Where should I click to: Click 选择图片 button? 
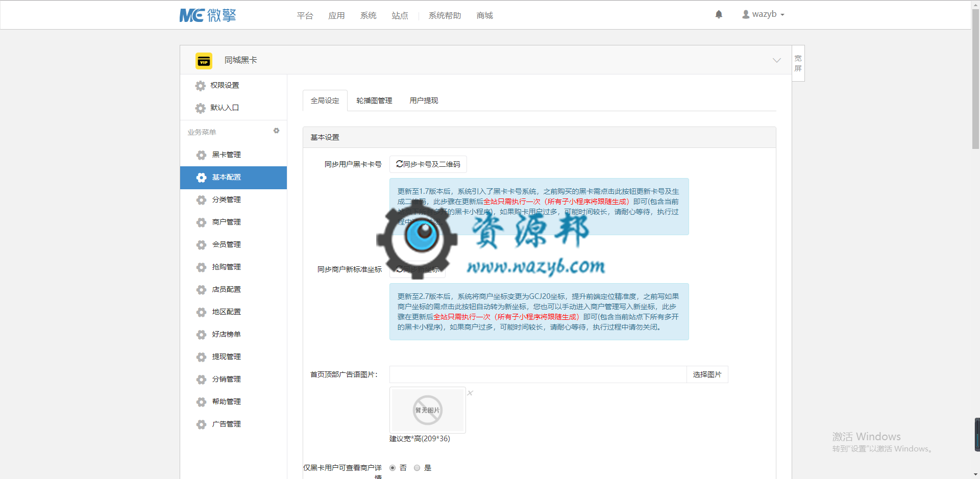click(x=707, y=374)
